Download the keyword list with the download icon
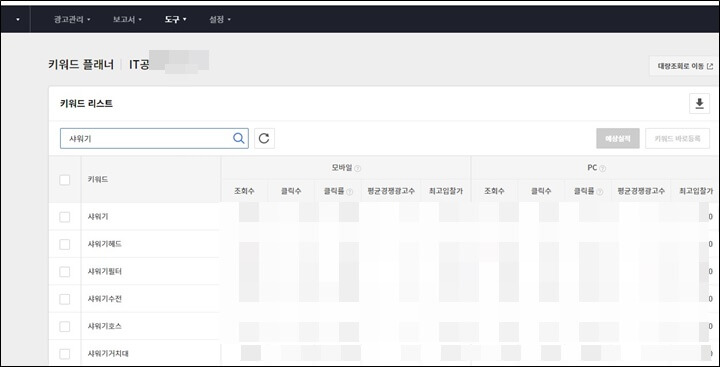The width and height of the screenshot is (720, 367). (x=699, y=103)
